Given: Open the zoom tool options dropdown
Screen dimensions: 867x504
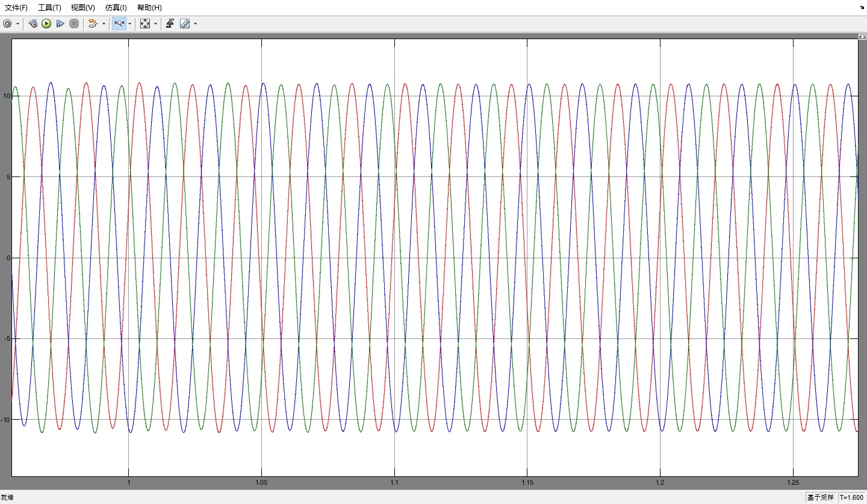Looking at the screenshot, I should click(130, 23).
